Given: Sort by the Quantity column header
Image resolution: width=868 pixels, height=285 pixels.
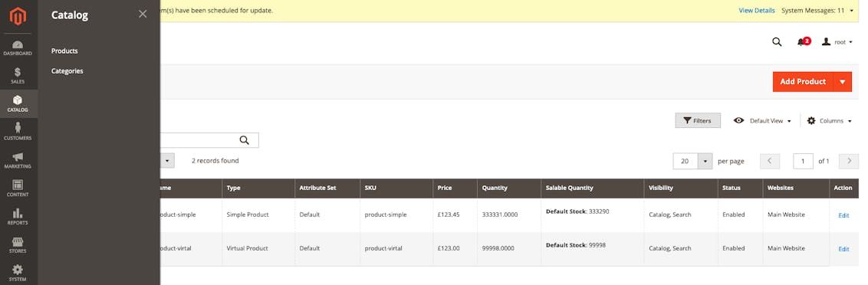Looking at the screenshot, I should point(508,188).
